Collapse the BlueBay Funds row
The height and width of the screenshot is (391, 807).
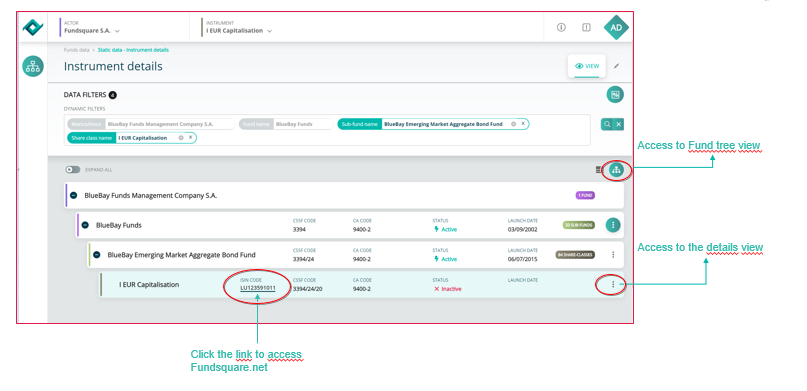click(x=85, y=225)
